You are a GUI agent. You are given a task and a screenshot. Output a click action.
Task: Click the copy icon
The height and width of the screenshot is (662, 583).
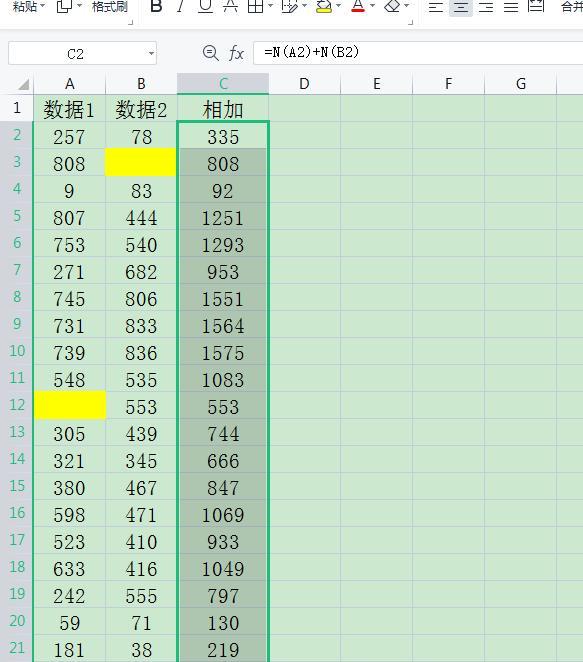pos(64,6)
